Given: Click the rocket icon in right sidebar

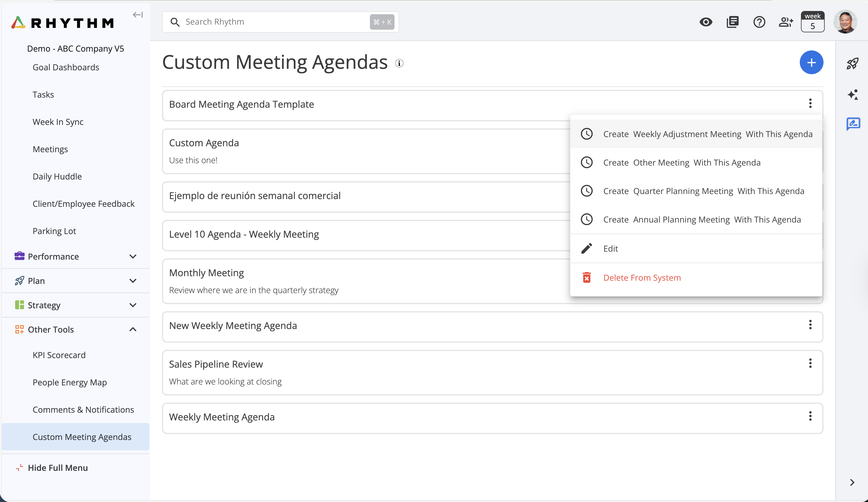Looking at the screenshot, I should [853, 63].
